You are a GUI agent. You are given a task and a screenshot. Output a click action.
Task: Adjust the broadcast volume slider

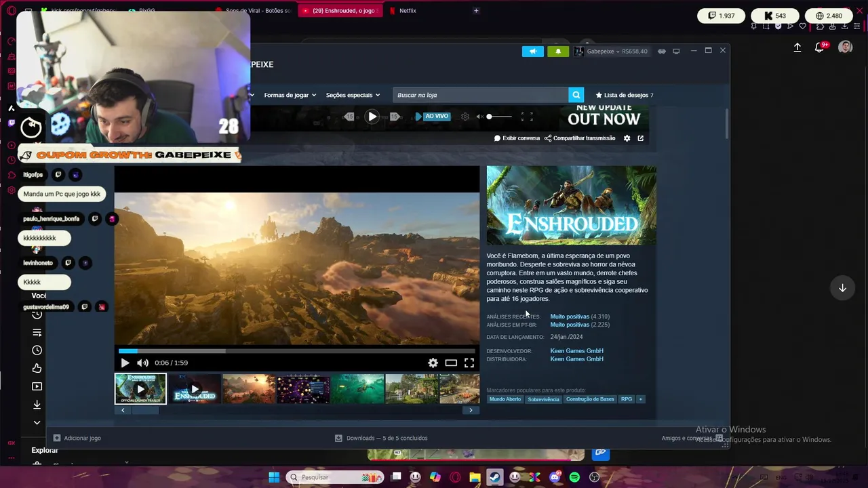click(500, 117)
